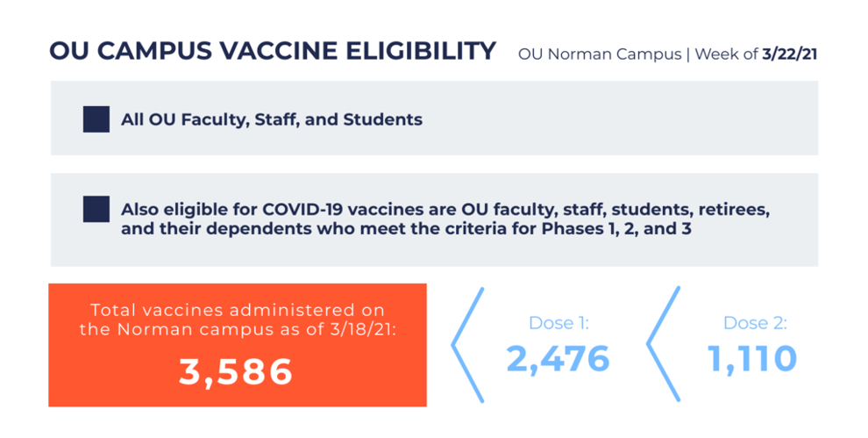Click the Dose 2 label

point(755,323)
